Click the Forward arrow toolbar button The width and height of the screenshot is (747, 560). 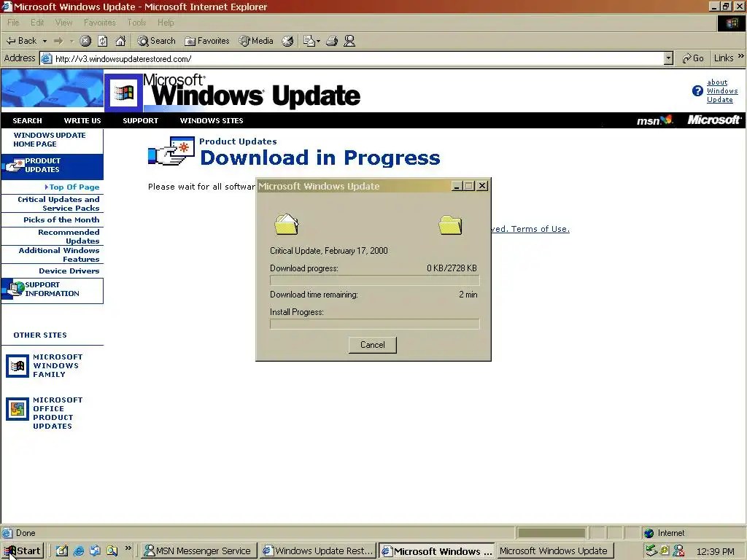[x=58, y=41]
